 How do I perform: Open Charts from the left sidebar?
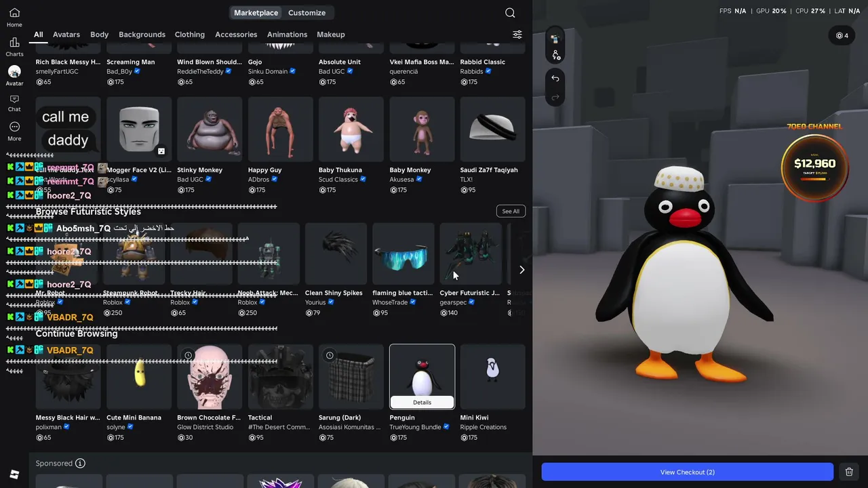[x=14, y=47]
